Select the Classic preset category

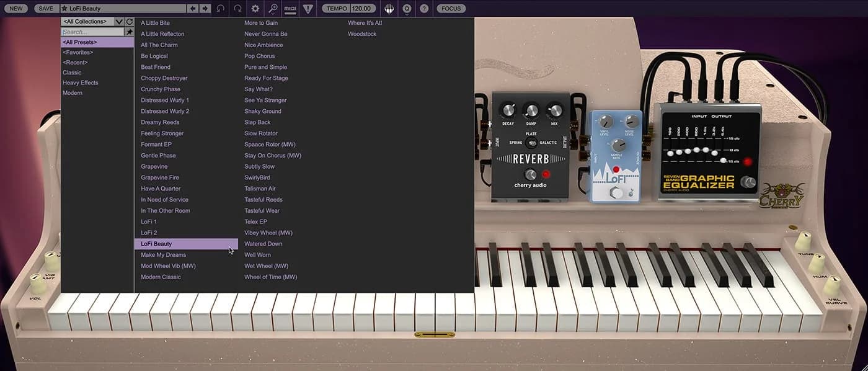coord(72,72)
